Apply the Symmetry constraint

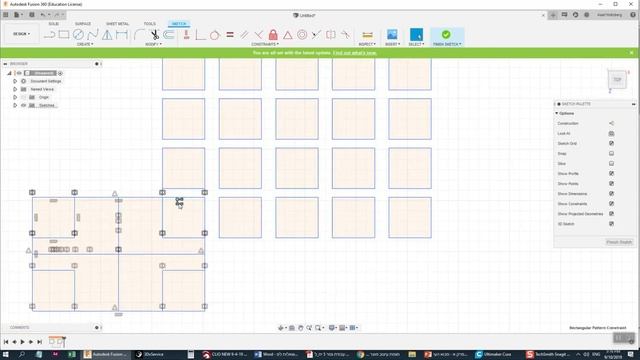331,35
